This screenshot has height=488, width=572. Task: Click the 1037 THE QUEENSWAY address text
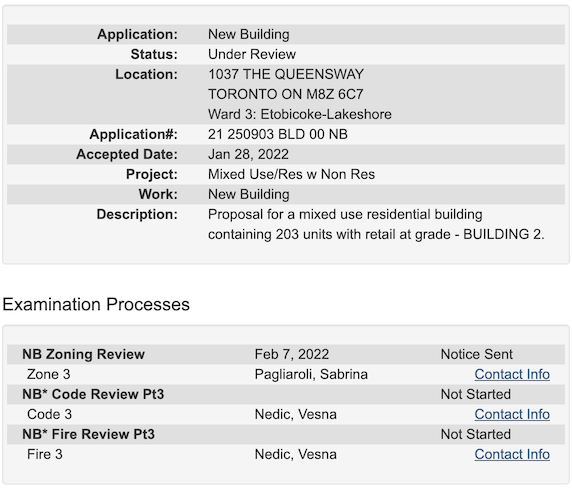click(286, 74)
